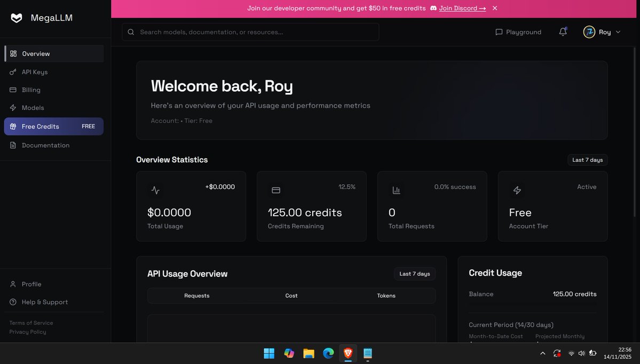Open Help & Support

click(44, 302)
